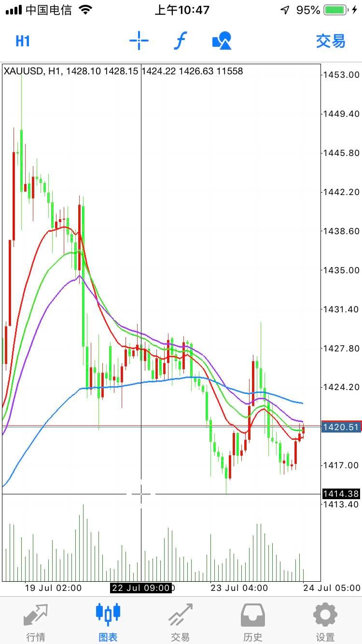Open the drawing objects shapes icon
The image size is (362, 644).
222,41
